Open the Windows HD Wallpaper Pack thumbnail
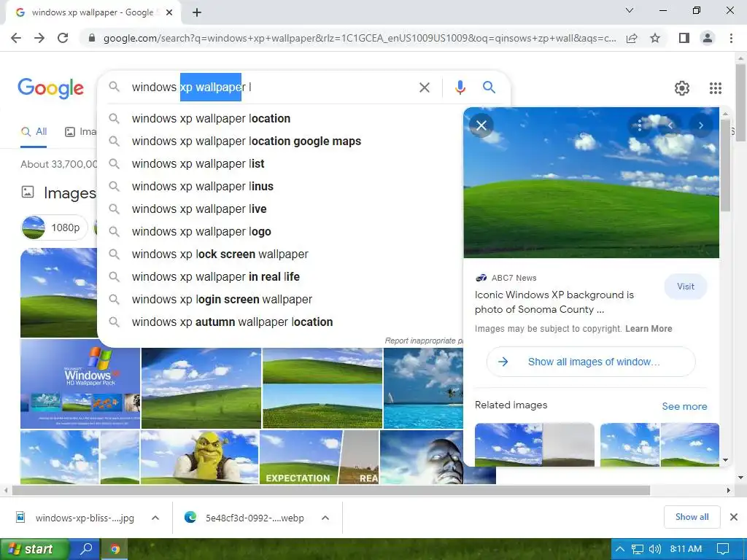The height and width of the screenshot is (560, 747). tap(80, 384)
